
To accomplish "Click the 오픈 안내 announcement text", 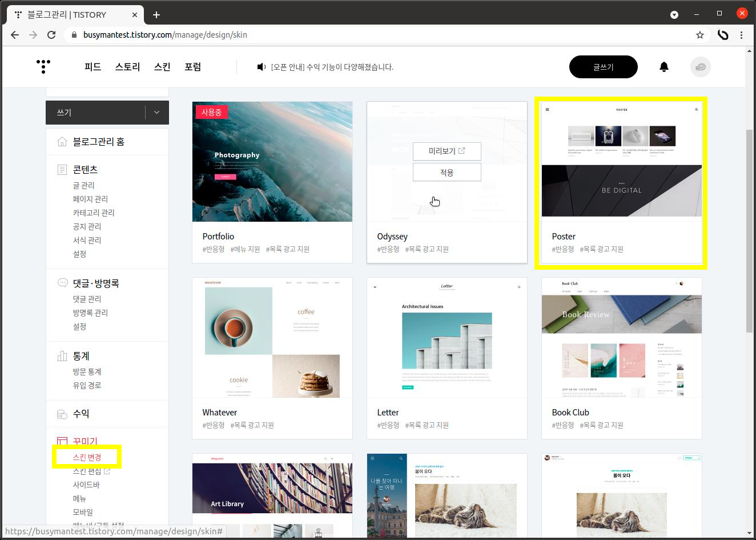I will [332, 67].
